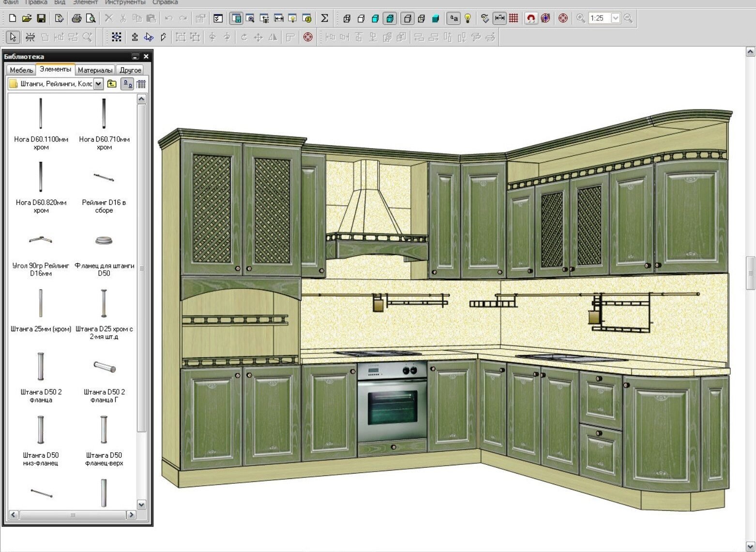
Task: Switch library to list view
Action: [141, 84]
